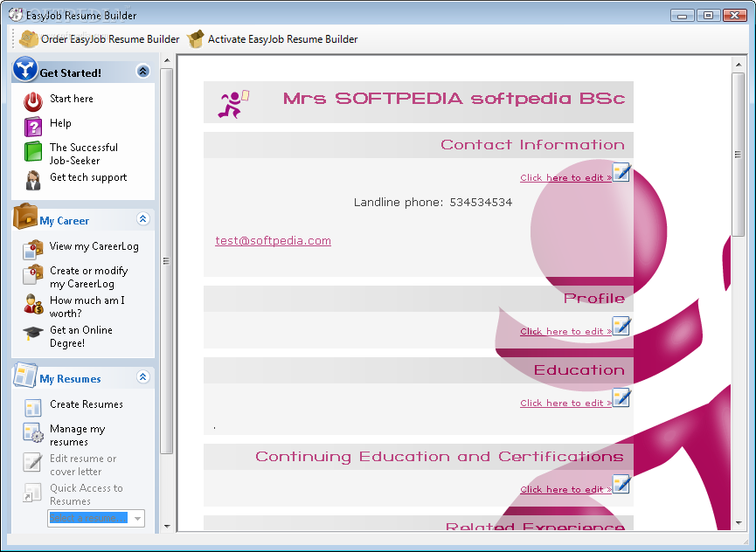
Task: Click 'Click here to edit' under Education
Action: pos(565,404)
